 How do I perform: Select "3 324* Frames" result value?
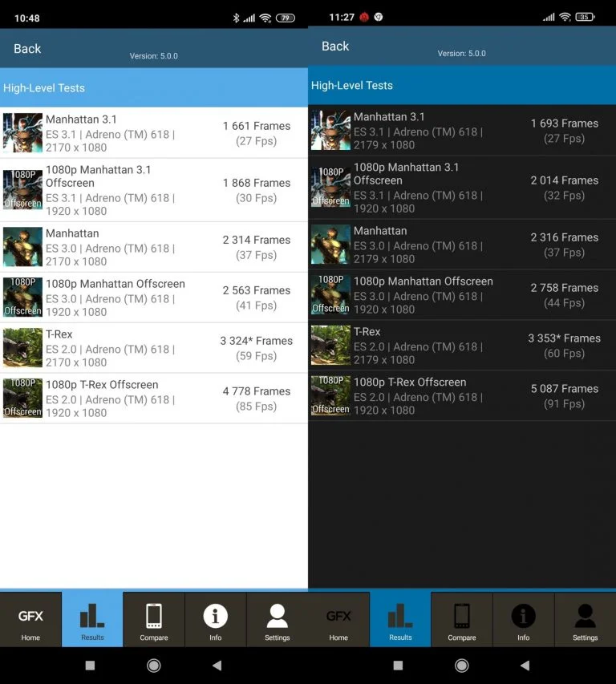coord(257,341)
